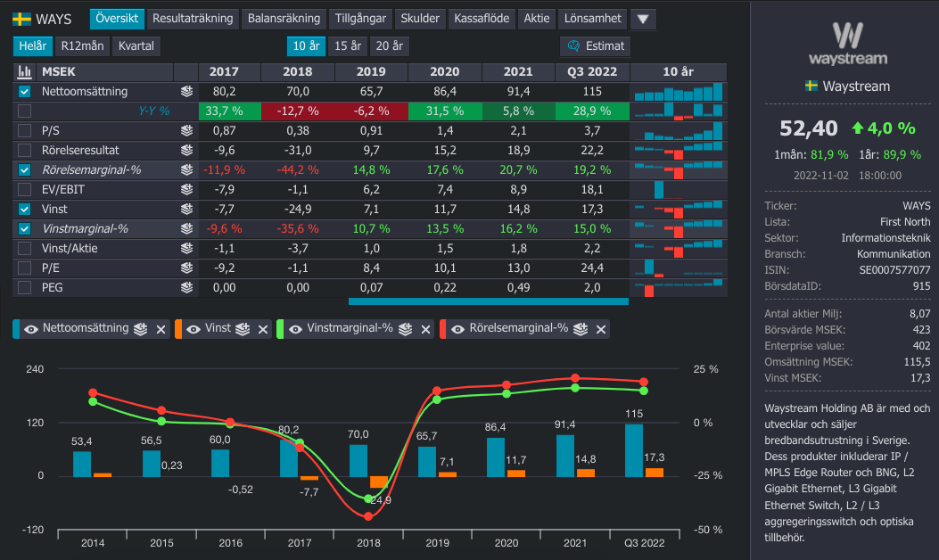Switch to the Kassaflöde tab
The width and height of the screenshot is (939, 560).
(482, 19)
